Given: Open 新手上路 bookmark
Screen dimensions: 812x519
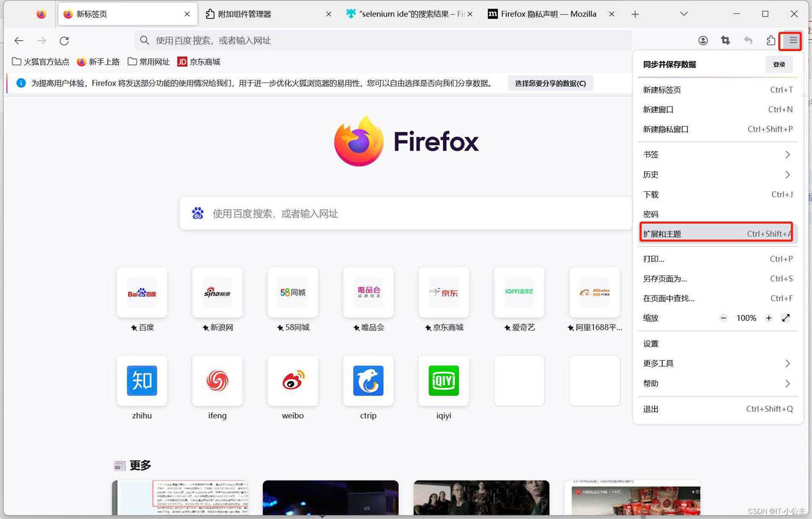Looking at the screenshot, I should [98, 62].
